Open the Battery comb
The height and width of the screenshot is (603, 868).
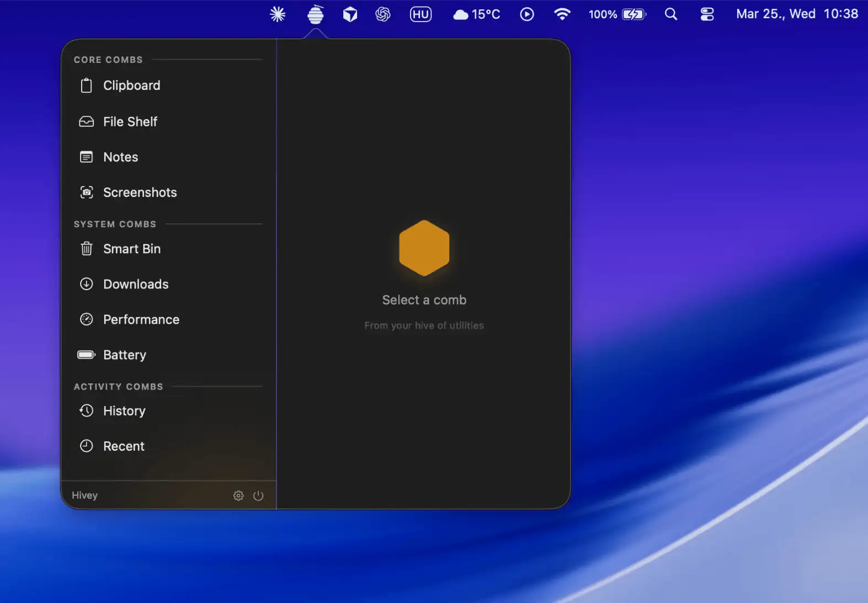(x=125, y=355)
